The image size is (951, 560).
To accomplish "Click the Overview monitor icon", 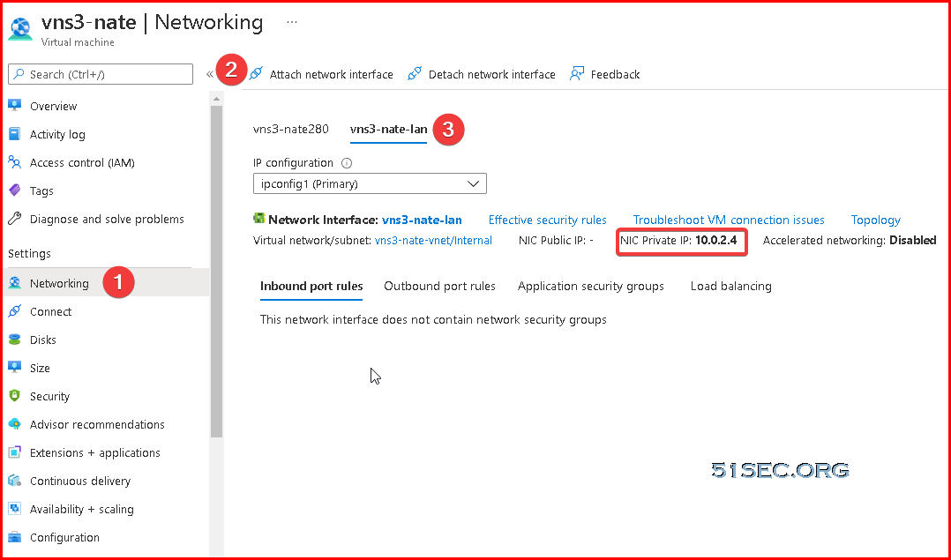I will 14,106.
